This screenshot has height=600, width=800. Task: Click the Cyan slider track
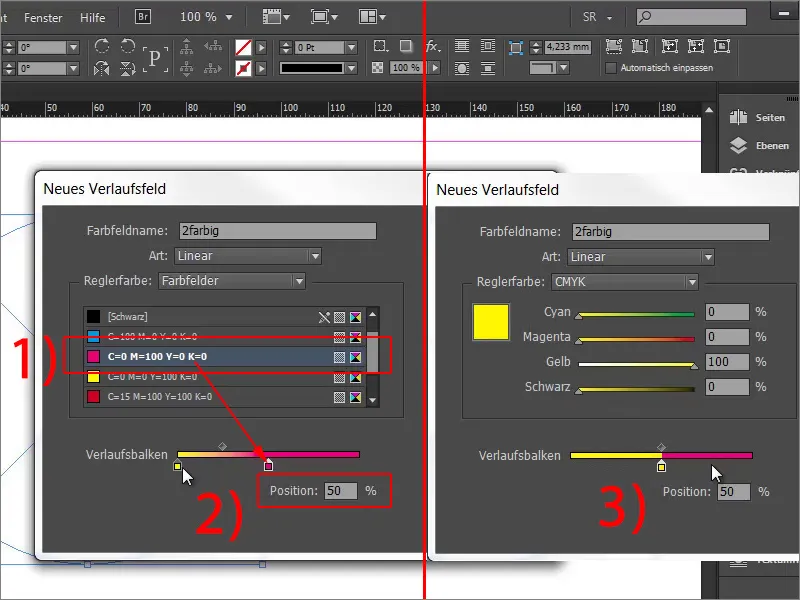coord(636,315)
